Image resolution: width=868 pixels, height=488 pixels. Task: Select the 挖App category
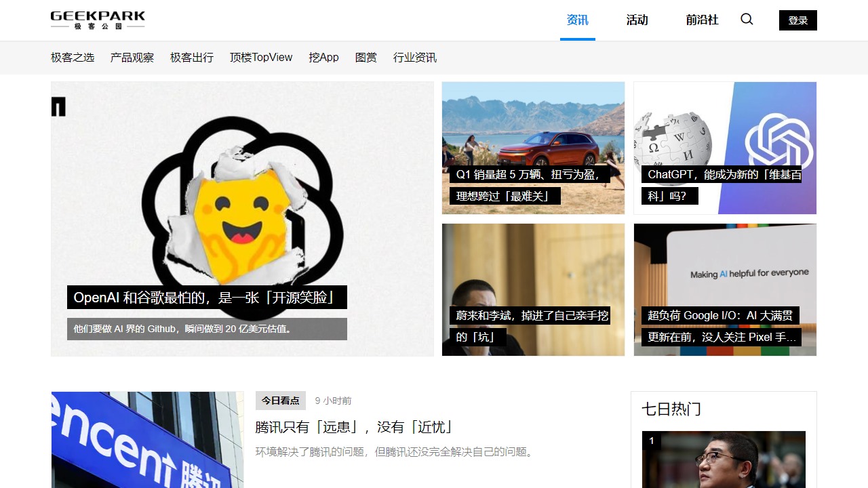323,58
